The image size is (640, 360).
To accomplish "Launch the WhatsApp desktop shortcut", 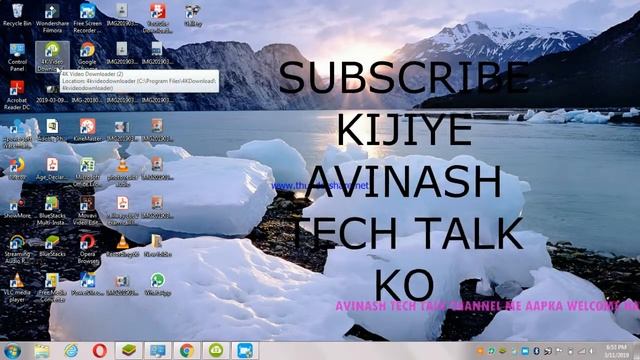I will click(x=158, y=284).
